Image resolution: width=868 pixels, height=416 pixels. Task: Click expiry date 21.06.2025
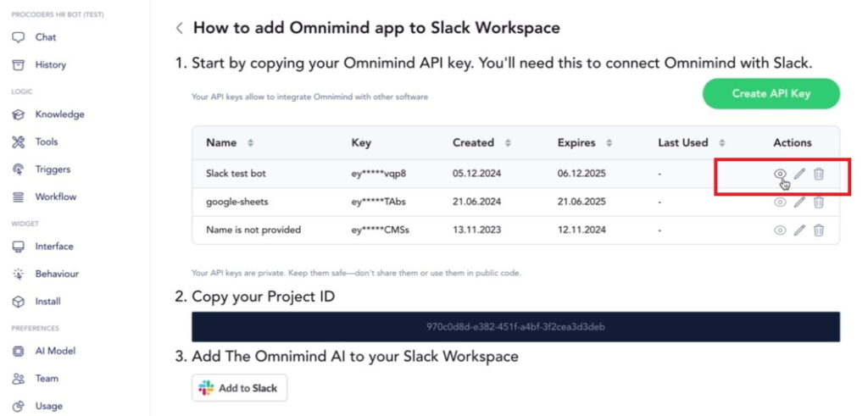pyautogui.click(x=581, y=202)
